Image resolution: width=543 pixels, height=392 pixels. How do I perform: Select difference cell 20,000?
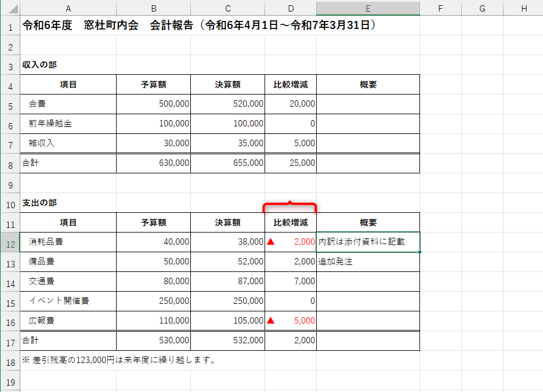click(x=291, y=104)
